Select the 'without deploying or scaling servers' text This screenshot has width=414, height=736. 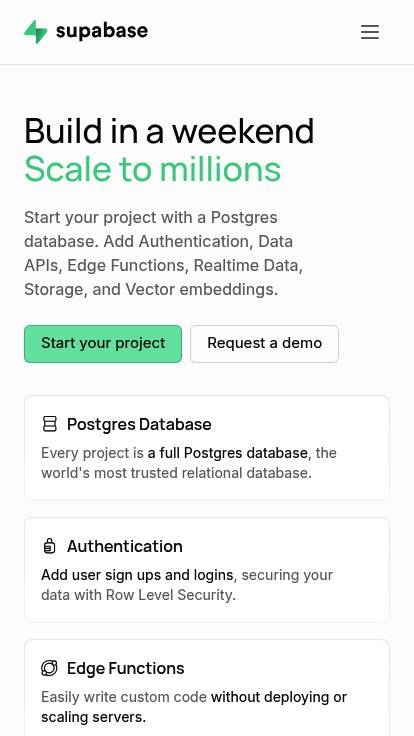(194, 707)
